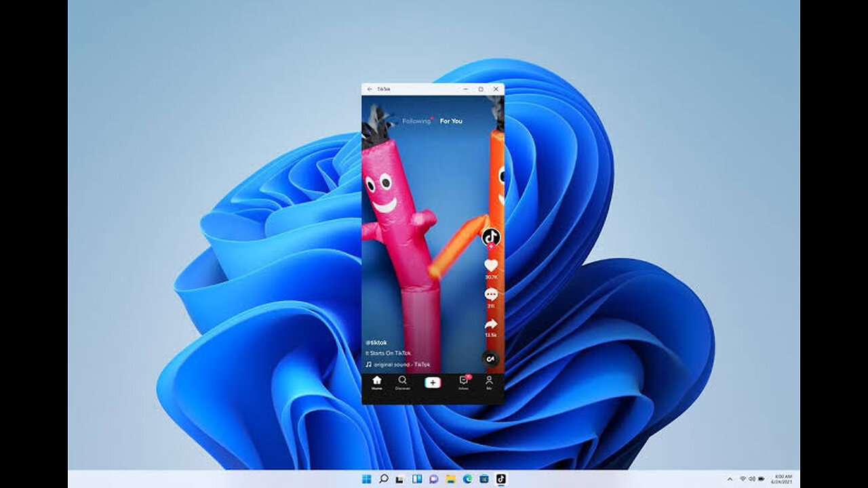Click the battery tray icon
This screenshot has width=868, height=488.
point(761,479)
